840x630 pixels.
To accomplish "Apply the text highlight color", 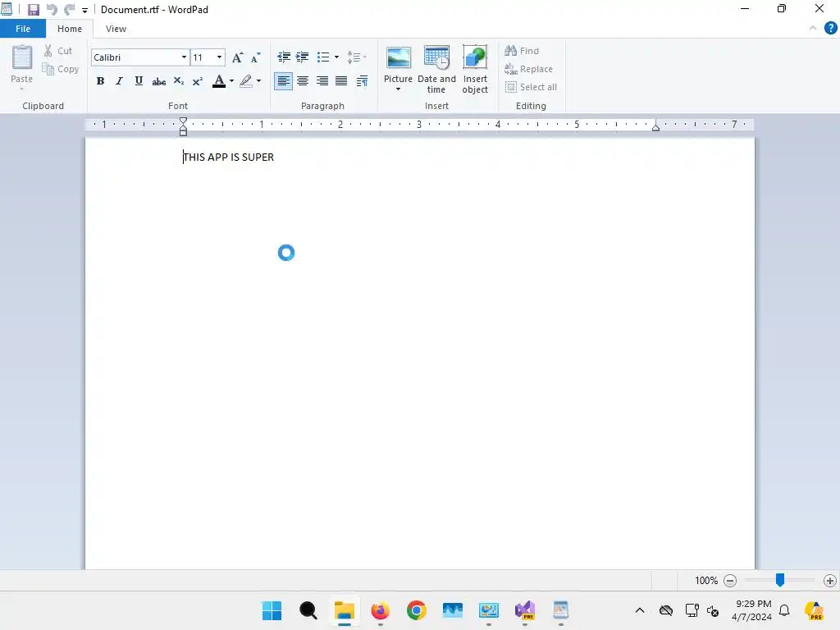I will point(246,81).
